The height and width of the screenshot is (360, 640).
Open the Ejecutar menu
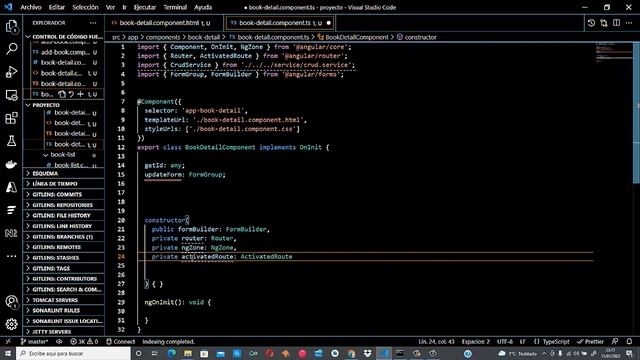[144, 7]
